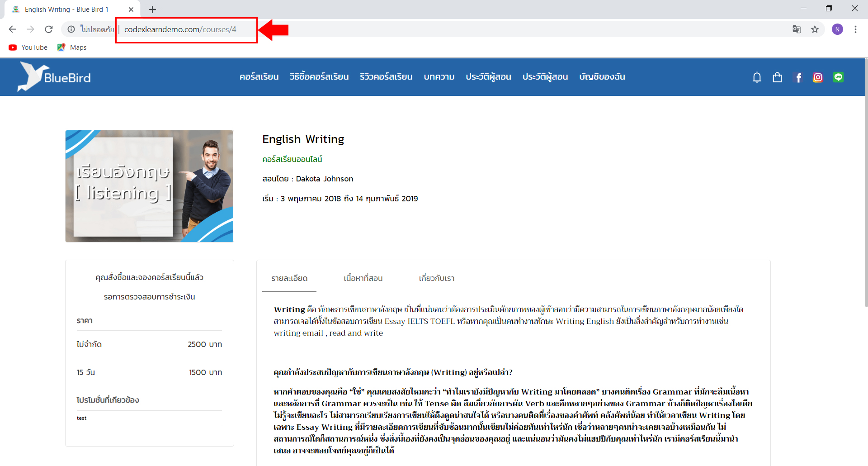Open Chrome three-dot menu
The image size is (868, 466).
point(855,29)
